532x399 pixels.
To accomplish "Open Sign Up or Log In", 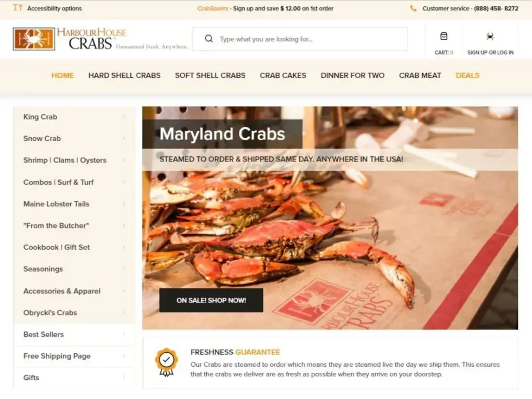I will [490, 52].
